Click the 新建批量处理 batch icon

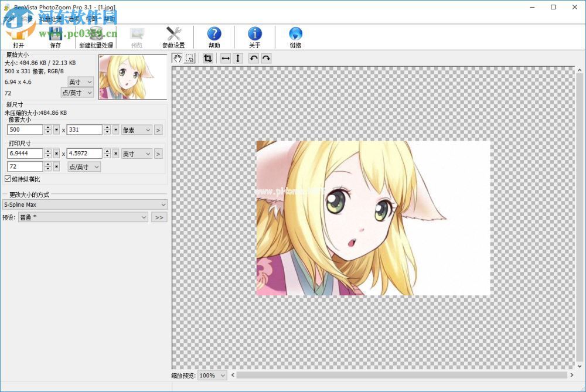click(95, 36)
